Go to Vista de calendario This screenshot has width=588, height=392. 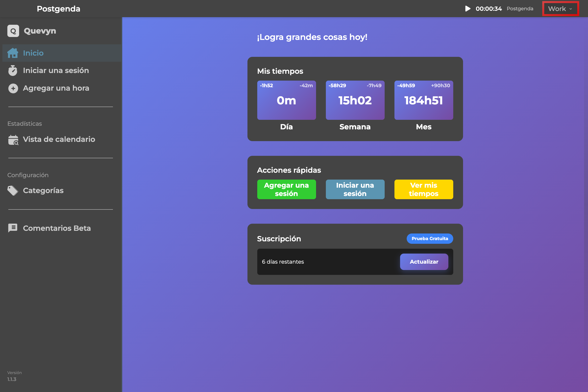[62, 139]
